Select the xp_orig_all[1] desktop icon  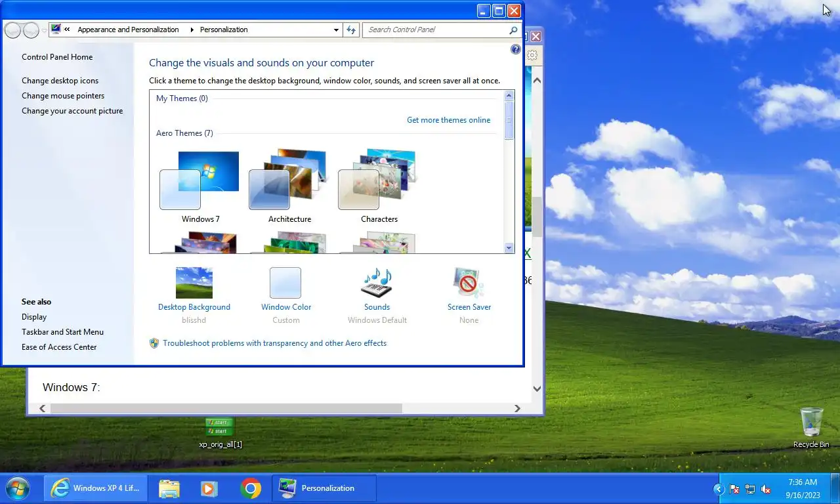click(x=220, y=433)
